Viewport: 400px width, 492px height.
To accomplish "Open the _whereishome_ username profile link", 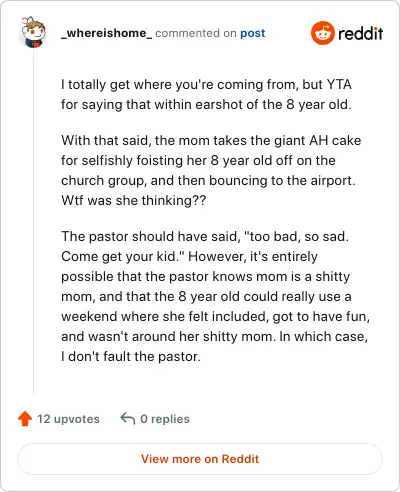I will (x=107, y=33).
